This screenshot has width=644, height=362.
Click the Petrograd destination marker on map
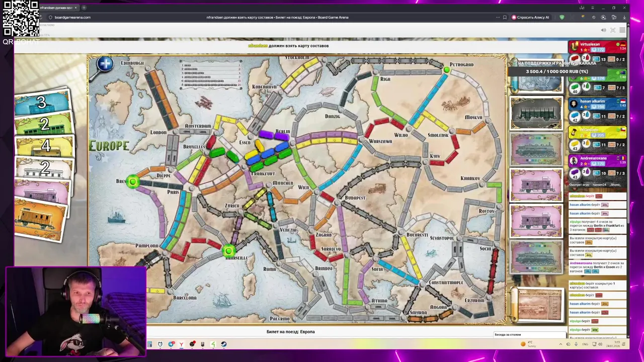click(446, 70)
